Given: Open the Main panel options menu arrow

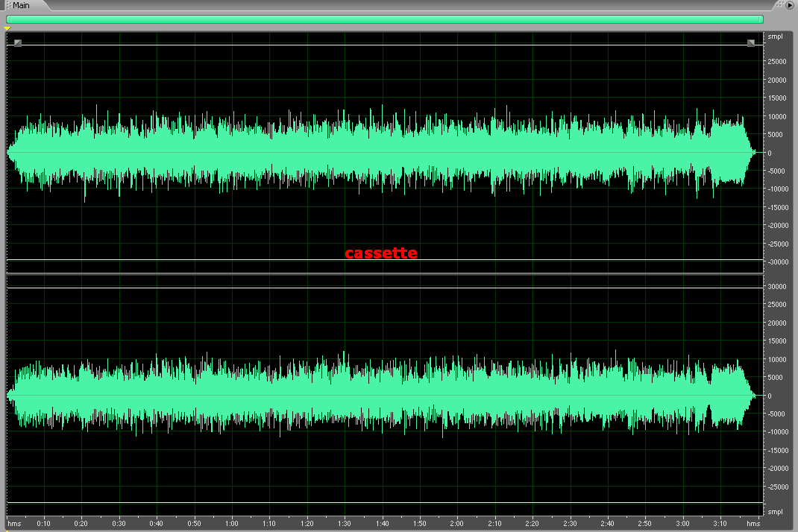Looking at the screenshot, I should pos(790,5).
